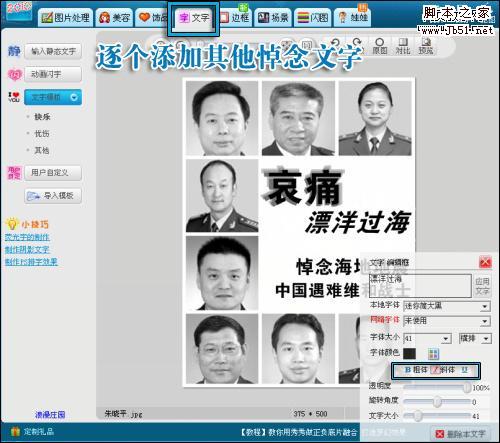Open the 横排 text direction dropdown

tap(475, 338)
